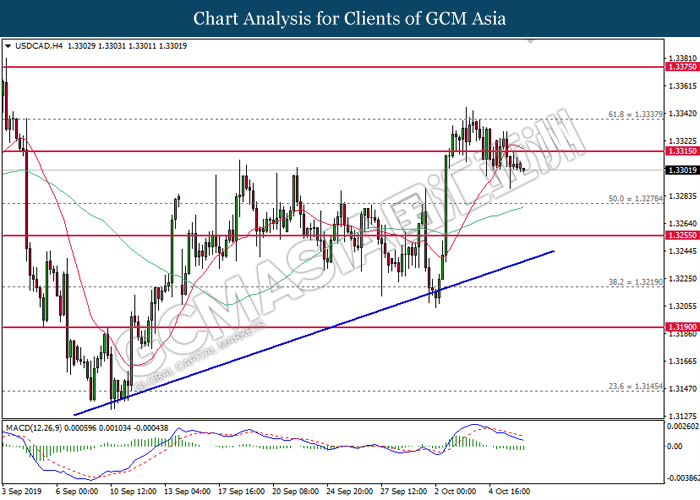Click the MACD scale value 0.00
The height and width of the screenshot is (500, 700).
pyautogui.click(x=675, y=446)
